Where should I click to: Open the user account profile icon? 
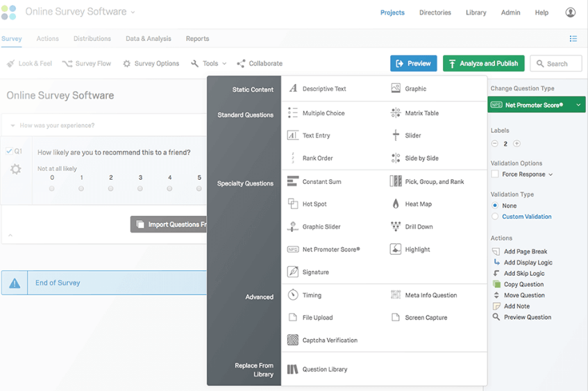[570, 13]
